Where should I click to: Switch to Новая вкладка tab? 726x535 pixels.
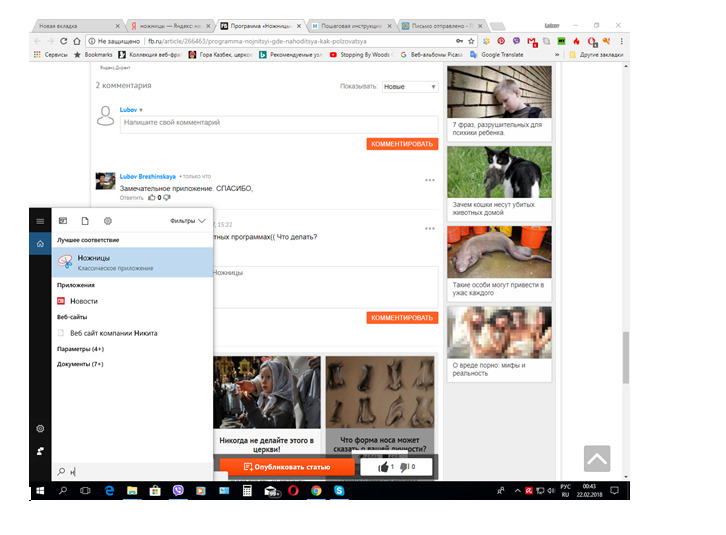point(76,26)
